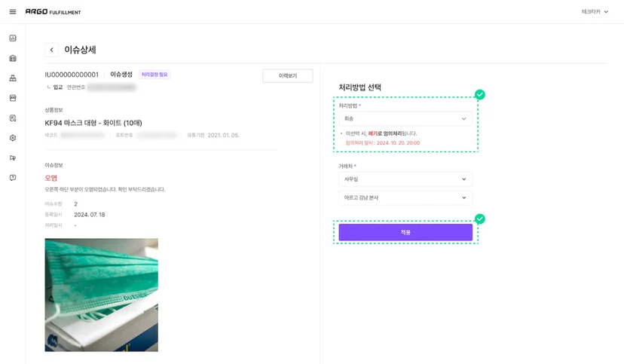Click the 이슈상세 page title
This screenshot has width=624, height=364.
coord(80,50)
